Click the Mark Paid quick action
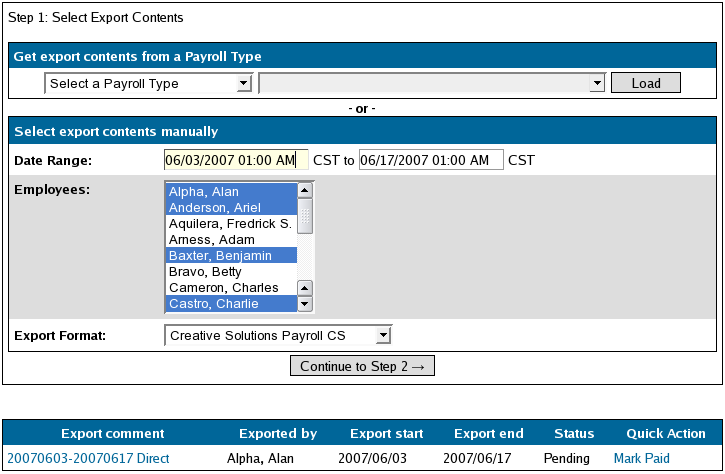The image size is (725, 474). tap(641, 458)
